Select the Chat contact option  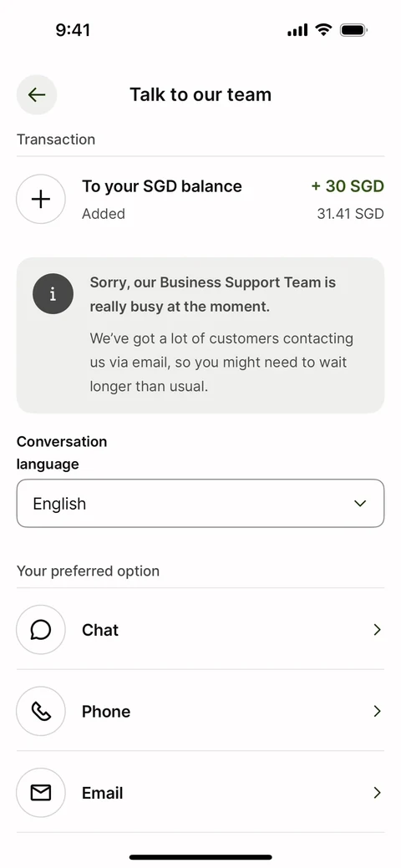pos(200,629)
